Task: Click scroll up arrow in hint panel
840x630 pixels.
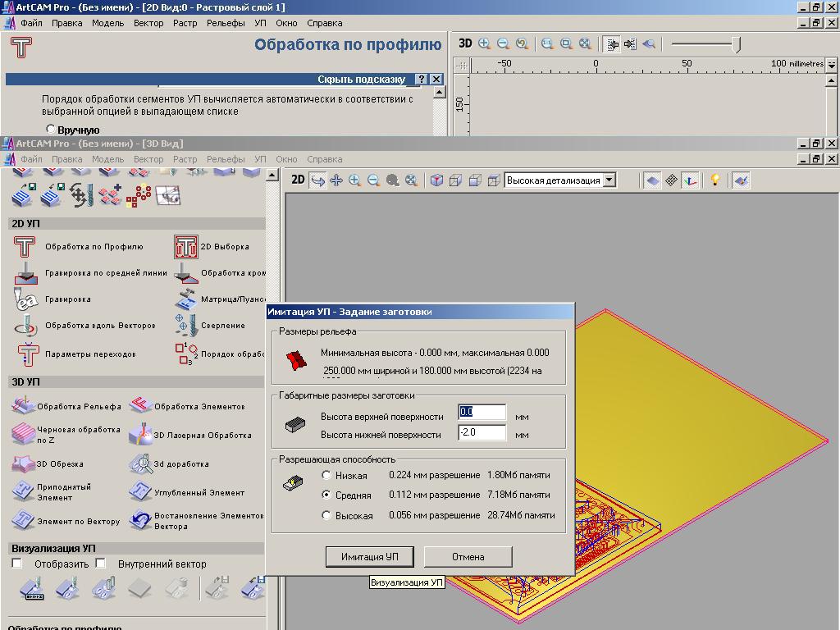Action: [x=440, y=93]
